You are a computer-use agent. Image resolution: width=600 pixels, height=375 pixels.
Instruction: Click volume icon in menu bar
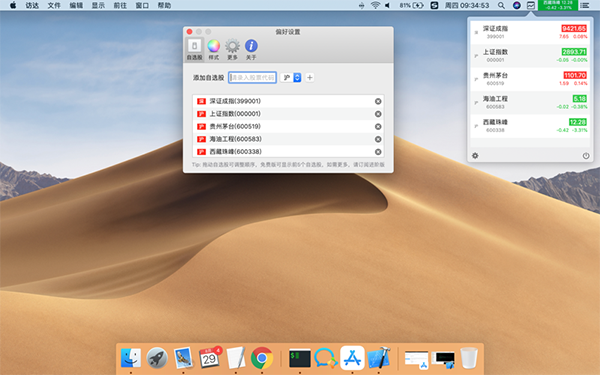tap(388, 5)
